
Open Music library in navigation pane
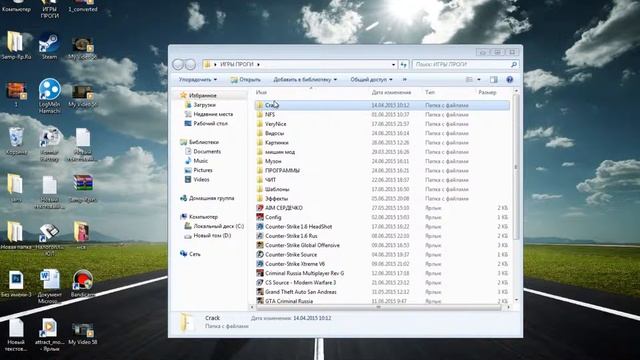click(200, 161)
